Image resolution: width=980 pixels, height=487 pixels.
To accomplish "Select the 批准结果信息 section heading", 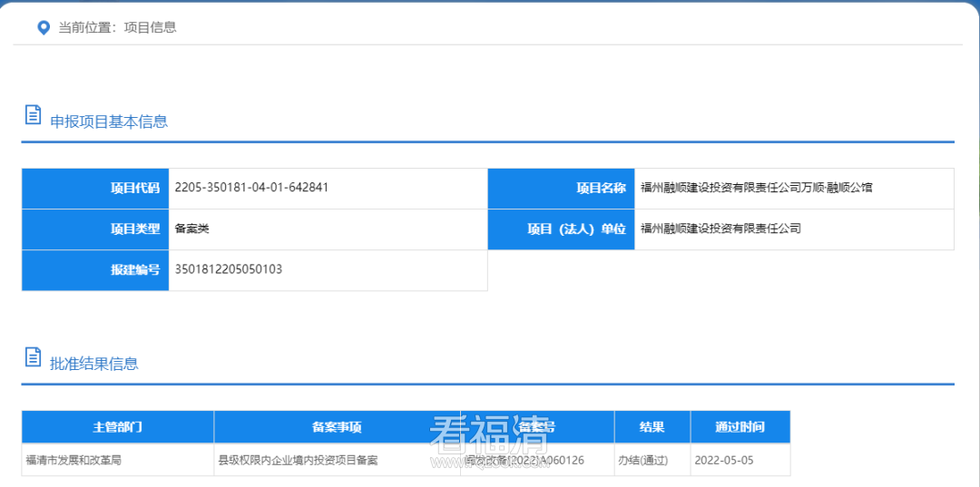I will pos(94,364).
